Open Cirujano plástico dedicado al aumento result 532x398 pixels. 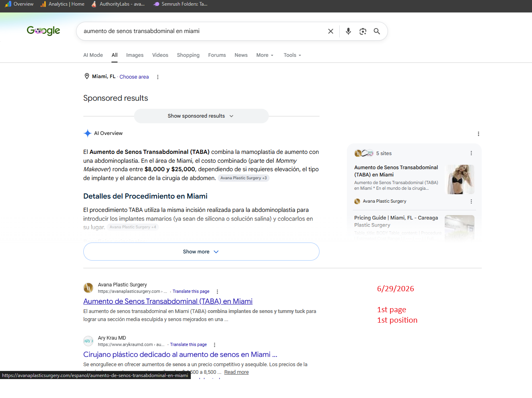coord(180,354)
